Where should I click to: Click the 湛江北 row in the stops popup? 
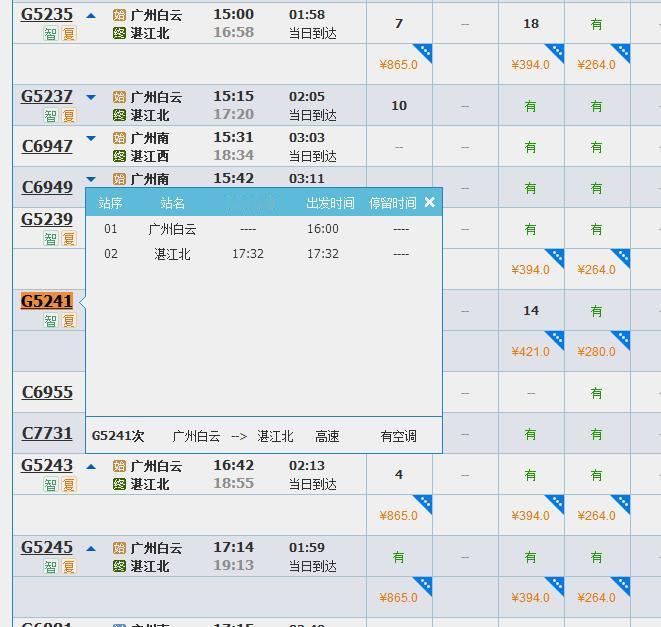(x=264, y=254)
